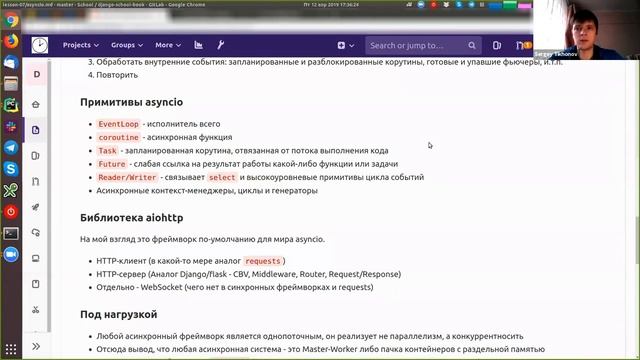Open the Projects dropdown menu

point(81,45)
